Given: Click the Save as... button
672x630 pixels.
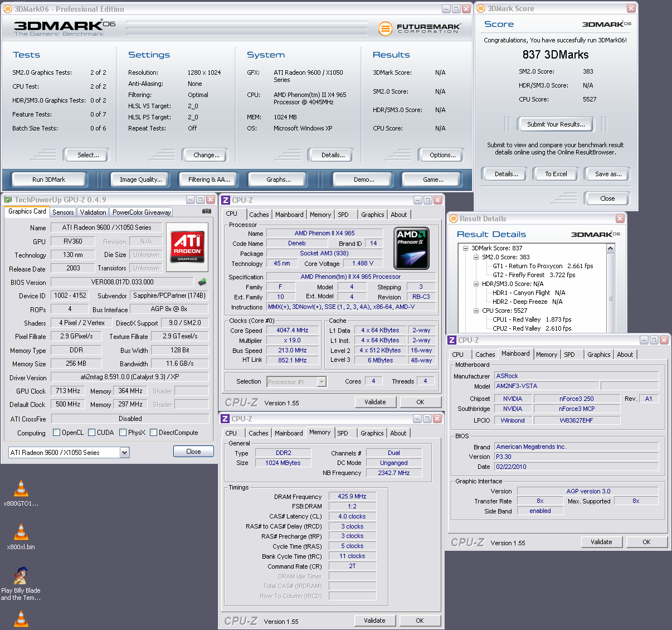Looking at the screenshot, I should point(608,174).
